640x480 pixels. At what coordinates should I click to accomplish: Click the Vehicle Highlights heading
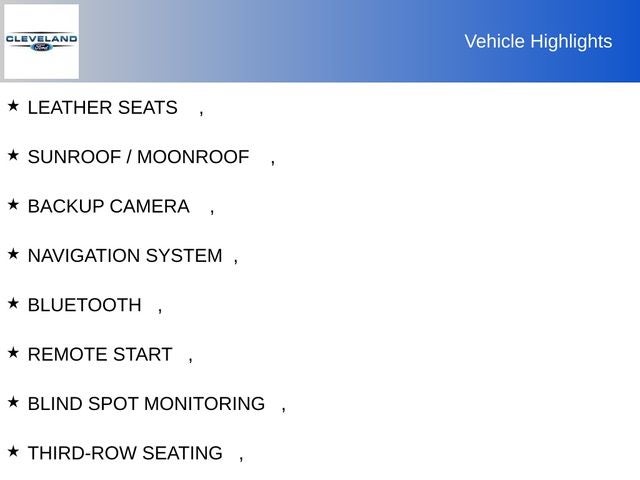(538, 41)
